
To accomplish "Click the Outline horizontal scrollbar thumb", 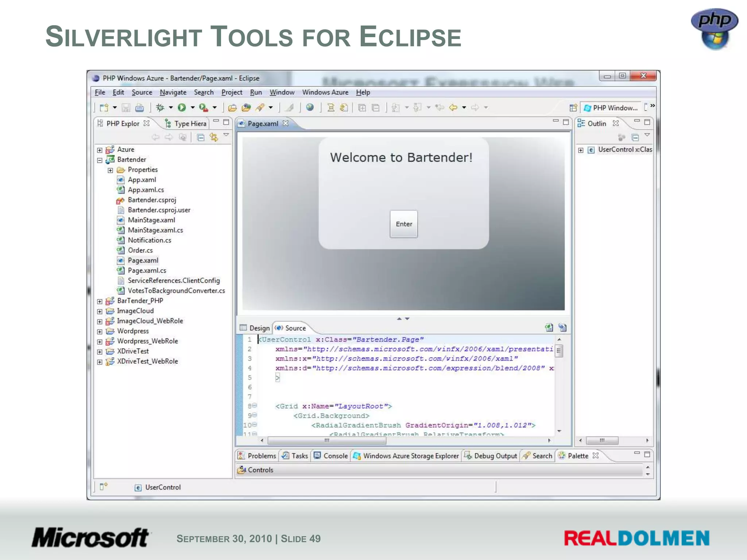I will pyautogui.click(x=602, y=440).
